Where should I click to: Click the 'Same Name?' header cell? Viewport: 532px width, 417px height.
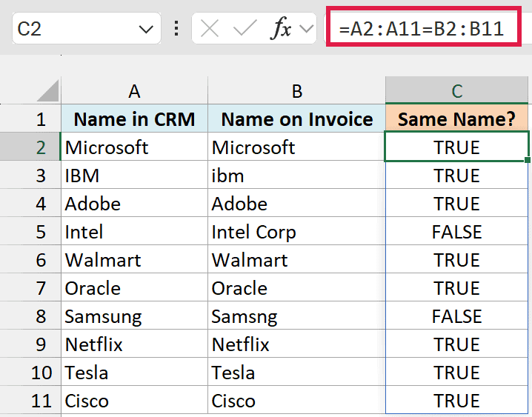456,119
